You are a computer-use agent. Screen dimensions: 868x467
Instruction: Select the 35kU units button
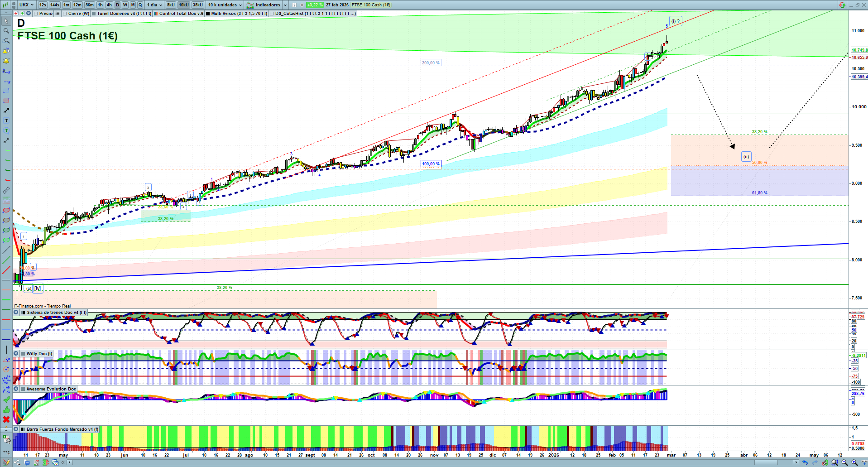point(198,5)
